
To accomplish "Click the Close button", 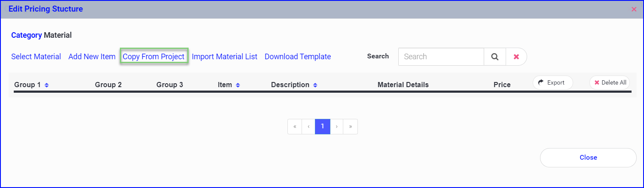I will click(x=588, y=158).
